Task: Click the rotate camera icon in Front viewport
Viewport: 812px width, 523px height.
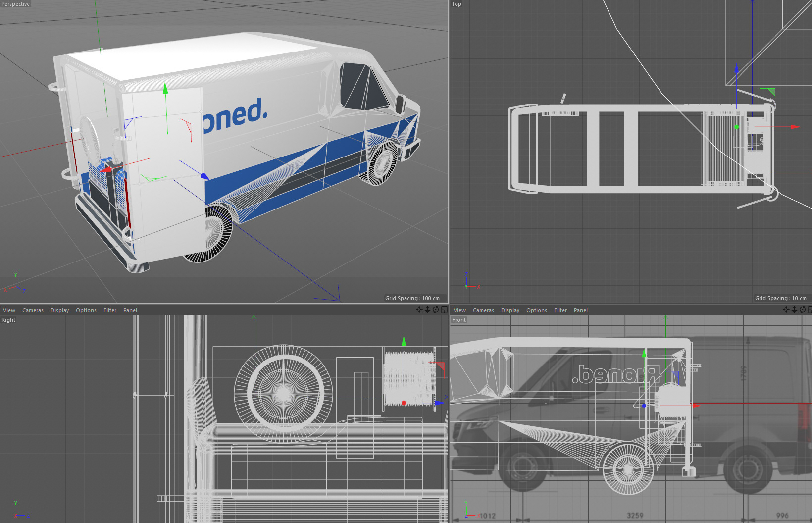Action: coord(803,310)
